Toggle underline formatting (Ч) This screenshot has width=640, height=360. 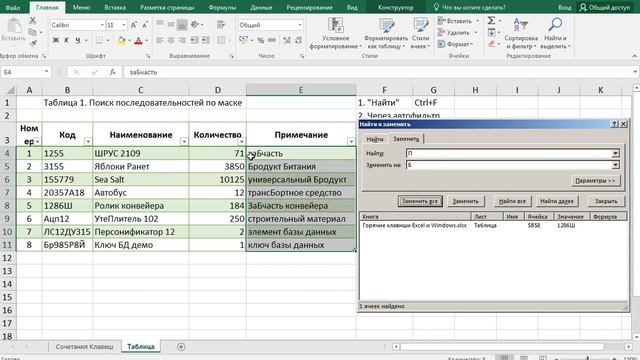[x=78, y=40]
